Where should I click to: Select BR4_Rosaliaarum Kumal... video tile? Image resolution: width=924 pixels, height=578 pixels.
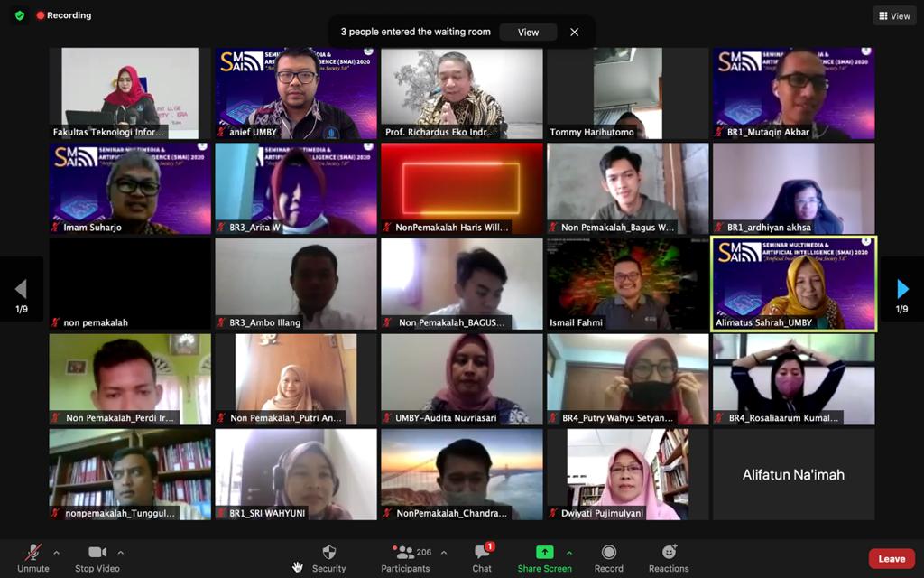point(794,379)
